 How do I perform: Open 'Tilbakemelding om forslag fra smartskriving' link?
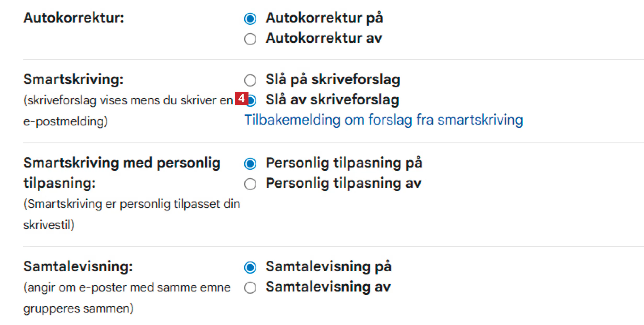(383, 120)
